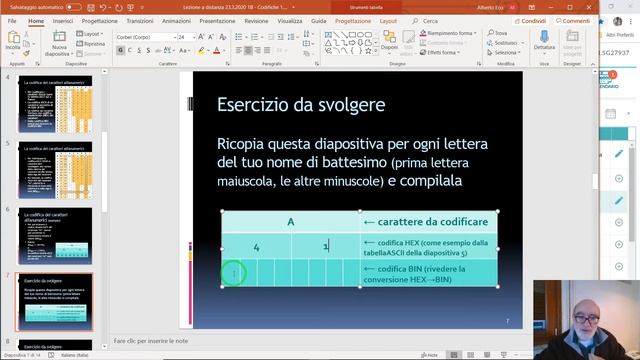Image resolution: width=640 pixels, height=360 pixels.
Task: Toggle Italic C formatting button
Action: [x=130, y=51]
